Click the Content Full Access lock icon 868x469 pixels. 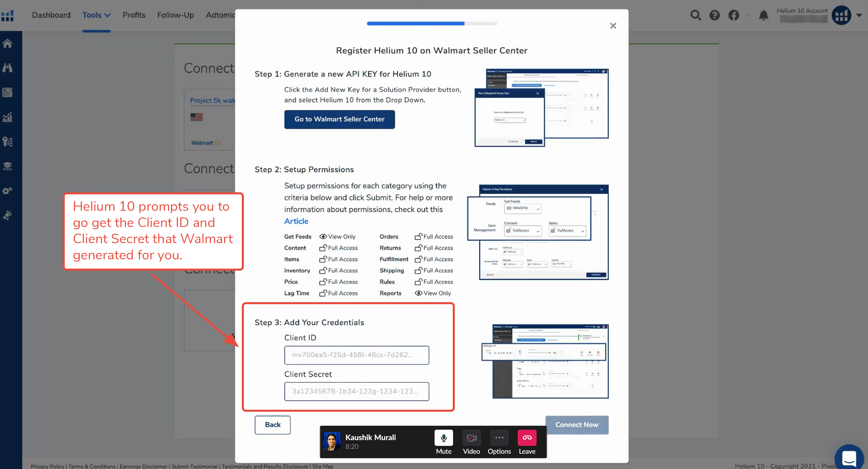click(x=323, y=248)
